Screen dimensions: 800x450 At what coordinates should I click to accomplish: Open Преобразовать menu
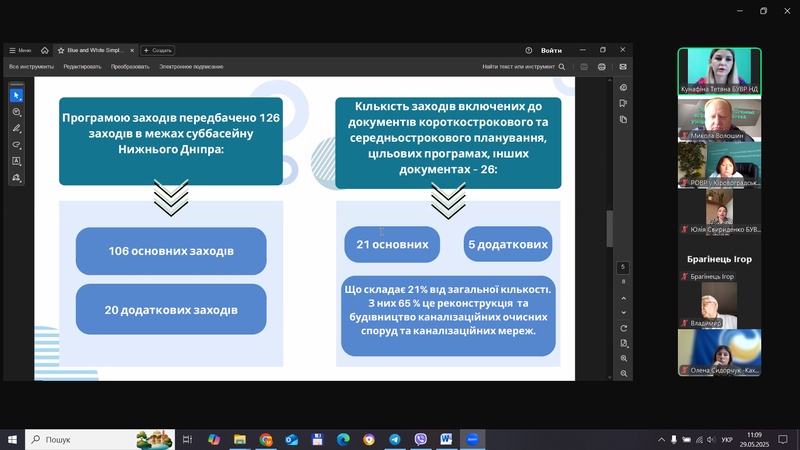pyautogui.click(x=130, y=67)
